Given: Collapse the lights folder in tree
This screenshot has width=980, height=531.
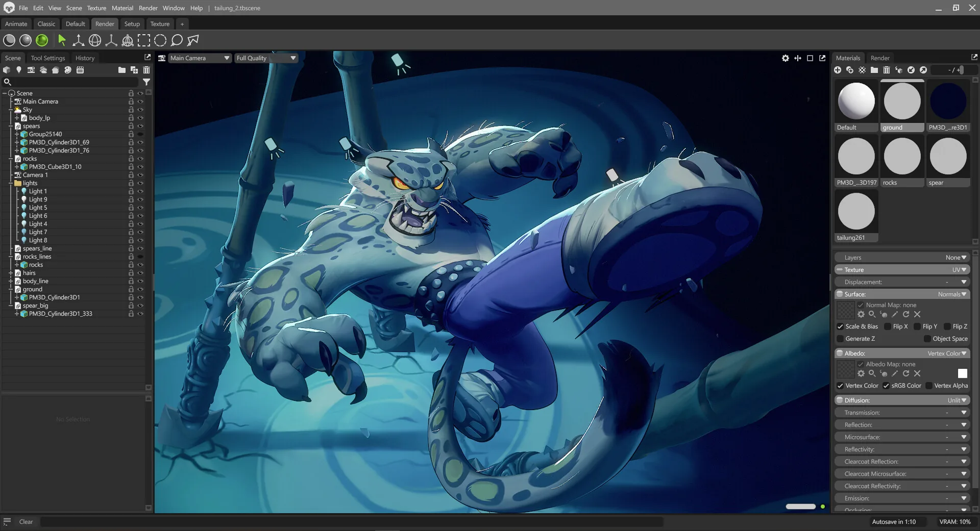Looking at the screenshot, I should tap(11, 183).
